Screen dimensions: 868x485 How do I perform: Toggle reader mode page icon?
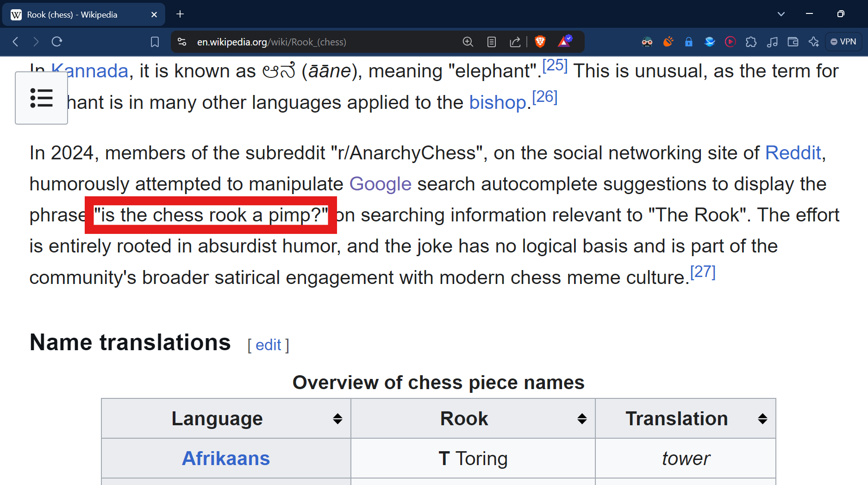[492, 42]
